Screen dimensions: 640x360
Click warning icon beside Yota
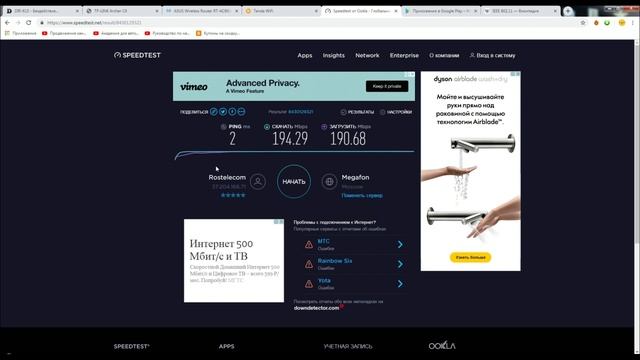309,284
